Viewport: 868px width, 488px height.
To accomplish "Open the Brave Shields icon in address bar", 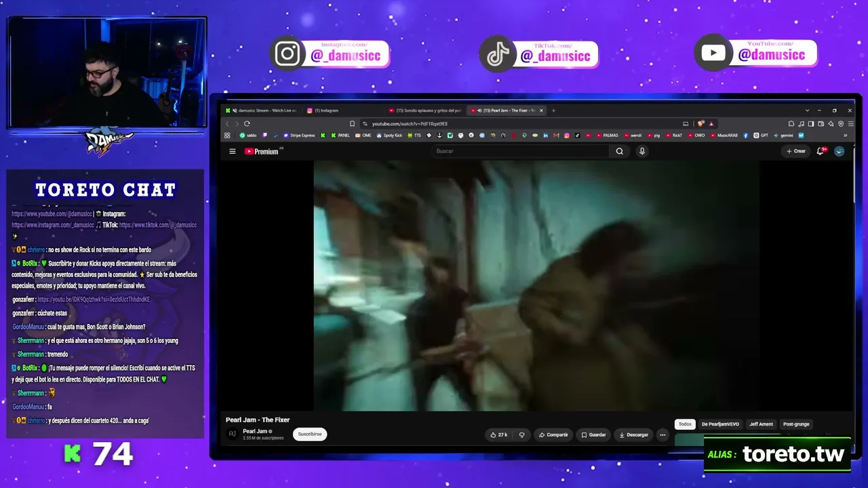I will [x=701, y=123].
